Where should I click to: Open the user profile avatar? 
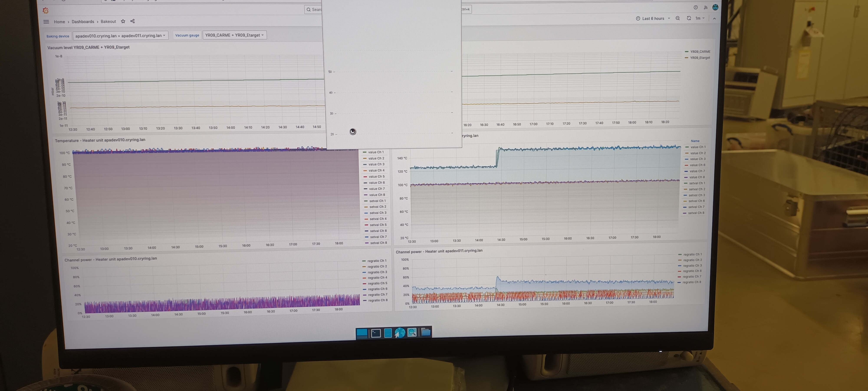click(715, 7)
